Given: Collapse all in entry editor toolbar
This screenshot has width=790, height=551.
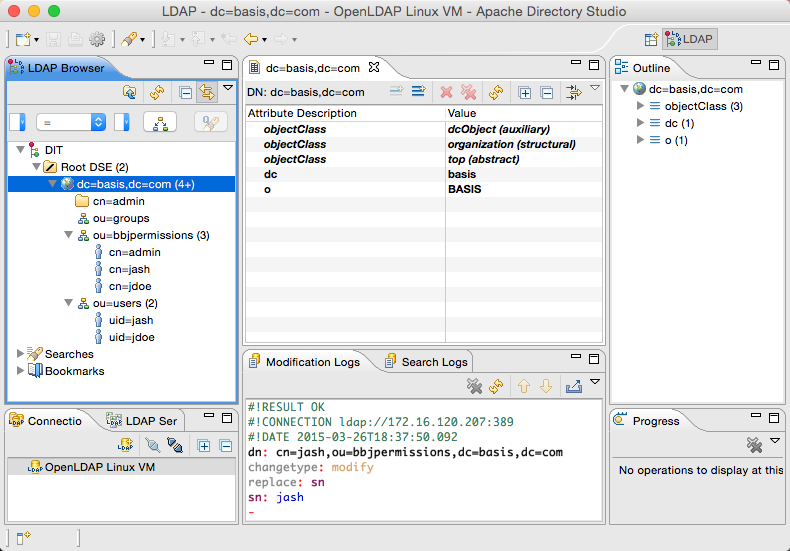Looking at the screenshot, I should 547,93.
